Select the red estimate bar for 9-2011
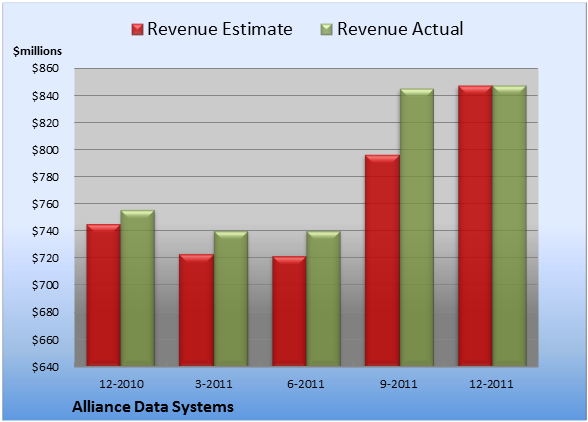The width and height of the screenshot is (588, 422). (382, 260)
